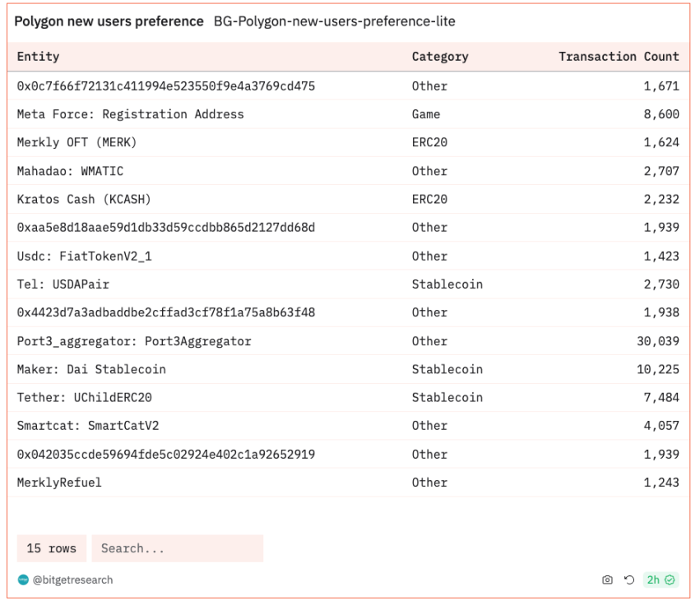Click the camera screenshot icon
The height and width of the screenshot is (605, 700).
(x=607, y=580)
